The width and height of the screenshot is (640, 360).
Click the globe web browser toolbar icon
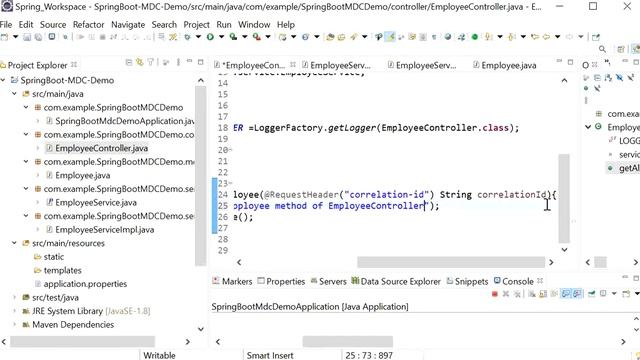(448, 37)
